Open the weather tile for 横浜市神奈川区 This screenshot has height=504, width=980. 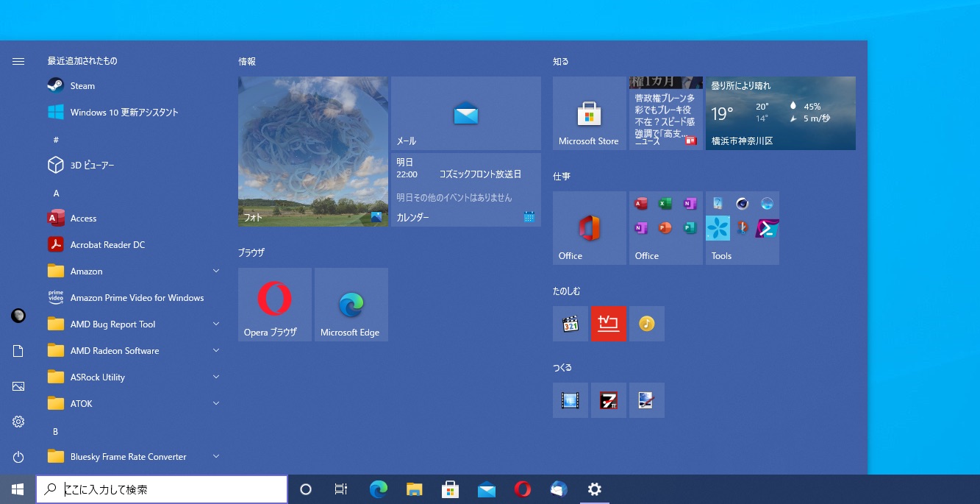[x=781, y=113]
